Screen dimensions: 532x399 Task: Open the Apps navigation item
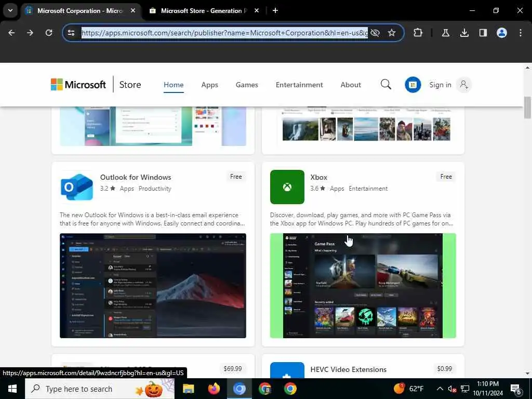pyautogui.click(x=210, y=85)
